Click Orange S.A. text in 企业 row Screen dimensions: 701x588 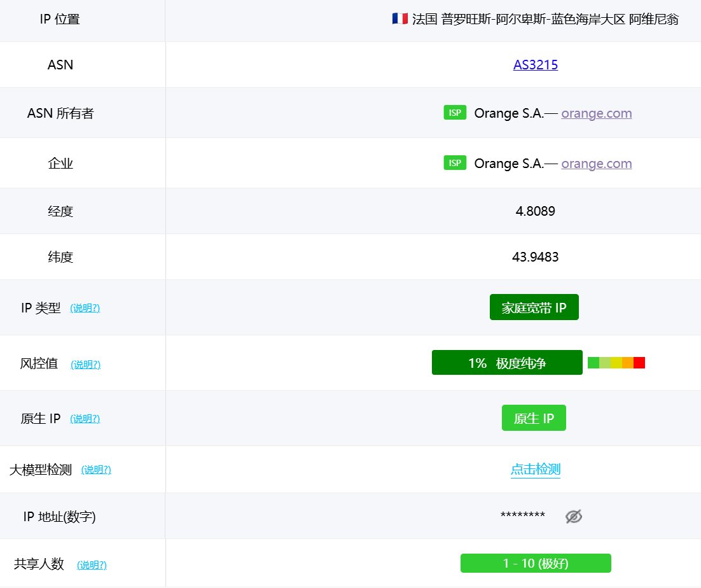point(509,163)
